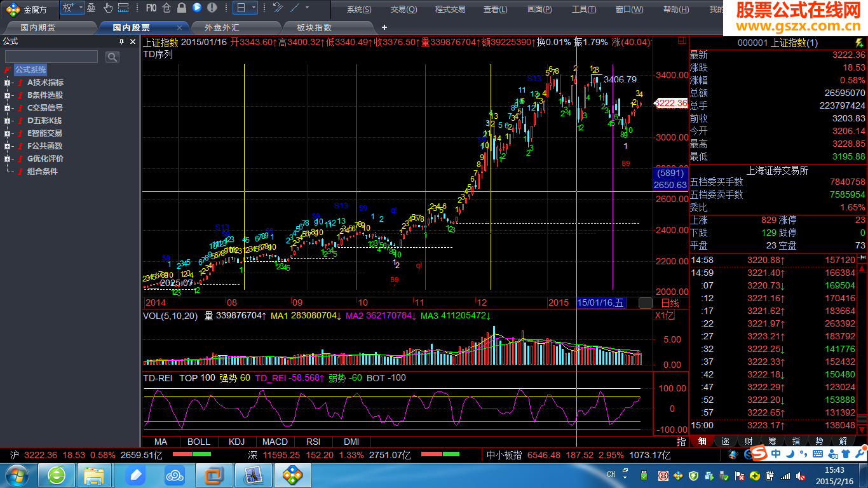Select the diagonal line drawing tool
The width and height of the screenshot is (868, 488).
pos(295,8)
